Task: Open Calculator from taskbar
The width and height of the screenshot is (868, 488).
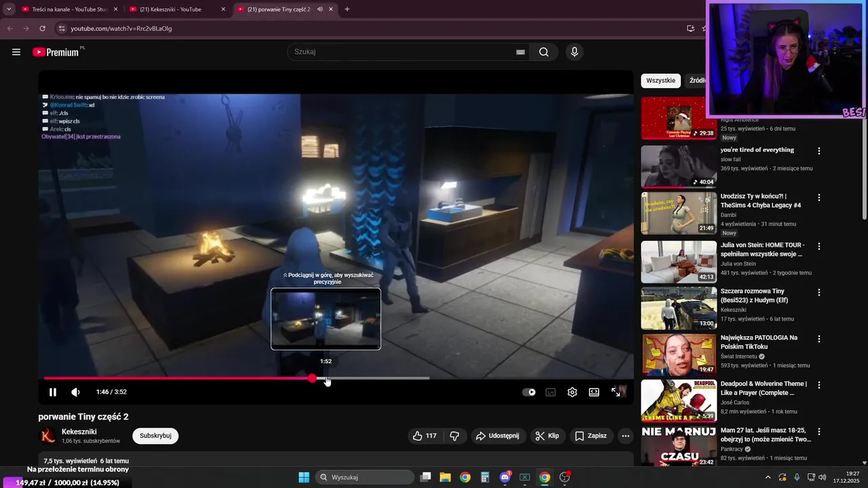Action: [x=485, y=477]
